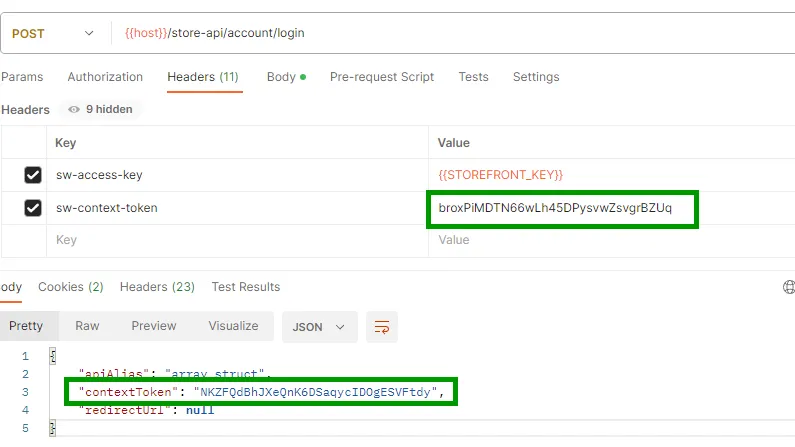795x447 pixels.
Task: Click the globe icon at right edge
Action: pos(789,287)
